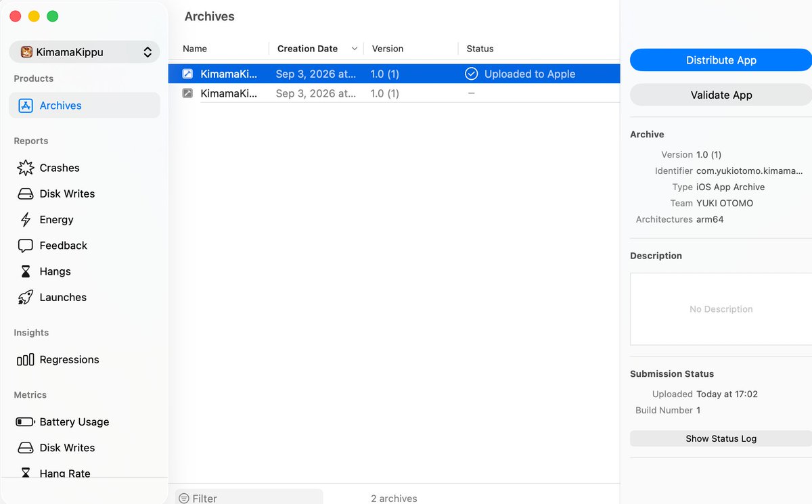This screenshot has width=812, height=504.
Task: Click the Regressions bar chart icon
Action: click(x=26, y=360)
